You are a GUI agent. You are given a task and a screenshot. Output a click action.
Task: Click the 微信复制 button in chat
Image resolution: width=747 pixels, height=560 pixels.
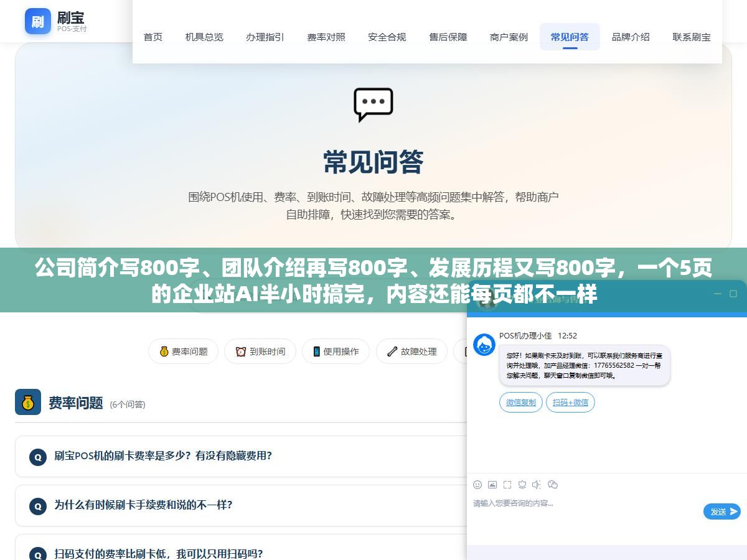[521, 403]
